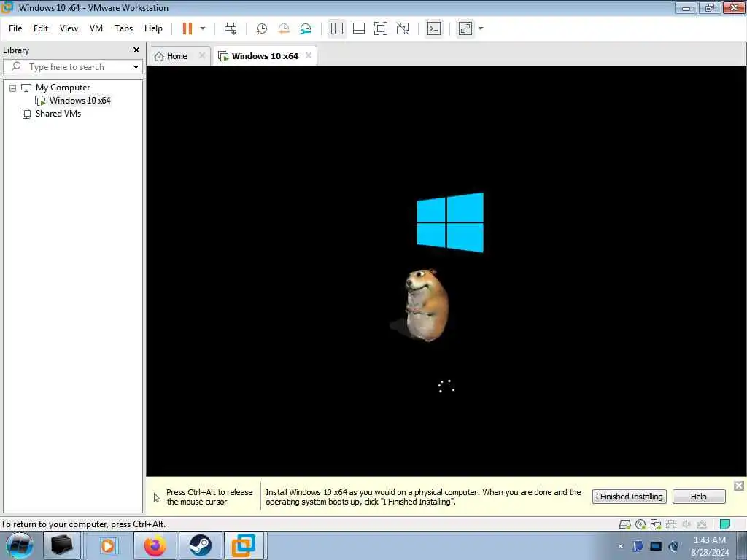Image resolution: width=747 pixels, height=560 pixels.
Task: Open the library search filter dropdown arrow
Action: click(x=136, y=67)
